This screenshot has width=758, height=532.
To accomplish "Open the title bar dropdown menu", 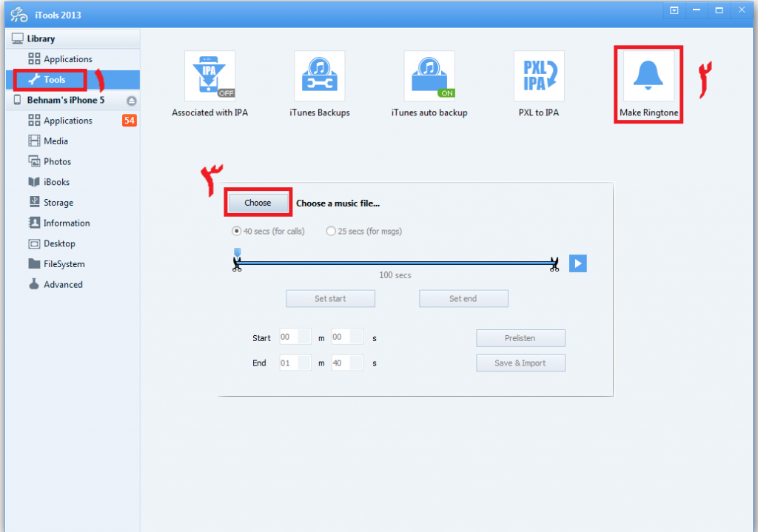I will [674, 10].
